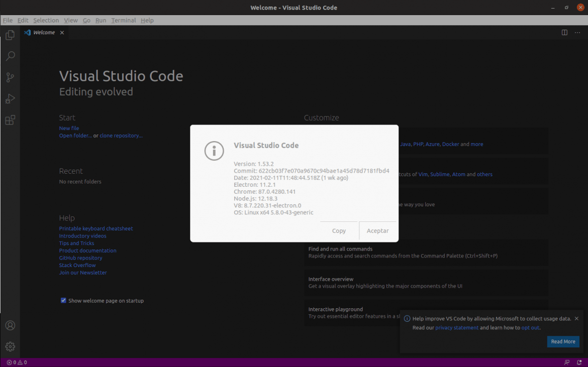
Task: Open the Go menu
Action: click(x=86, y=20)
